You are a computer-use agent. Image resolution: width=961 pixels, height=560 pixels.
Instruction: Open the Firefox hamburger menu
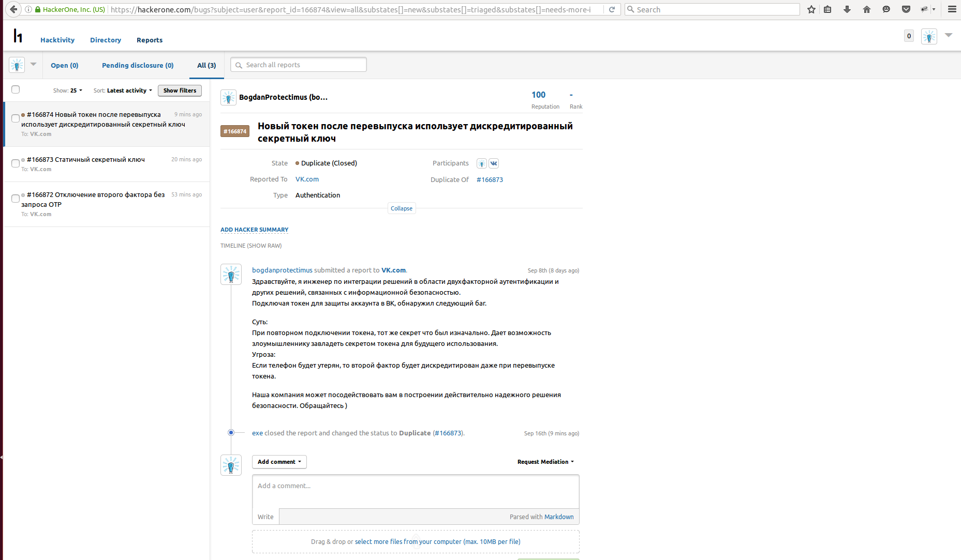pos(952,9)
